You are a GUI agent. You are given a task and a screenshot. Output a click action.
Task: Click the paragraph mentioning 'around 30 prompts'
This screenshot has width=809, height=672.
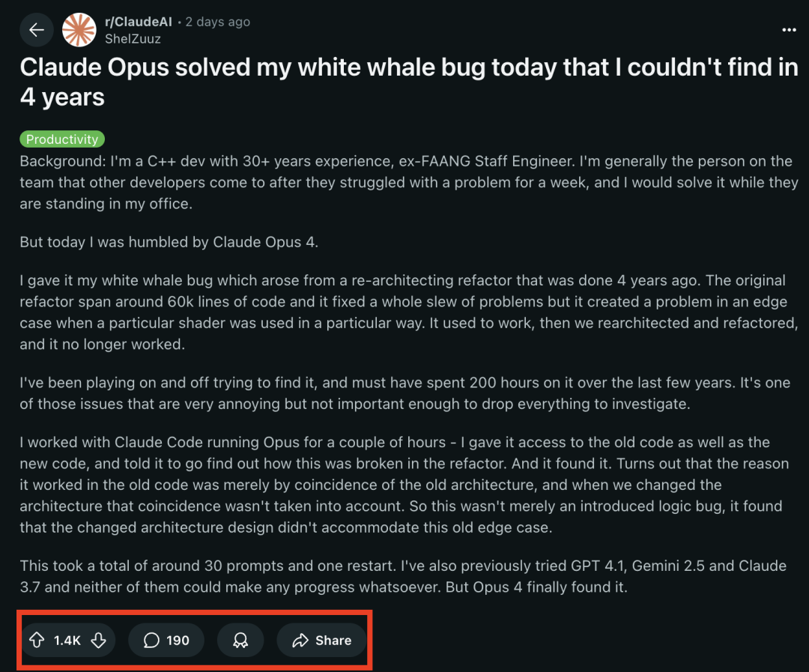pos(404,576)
